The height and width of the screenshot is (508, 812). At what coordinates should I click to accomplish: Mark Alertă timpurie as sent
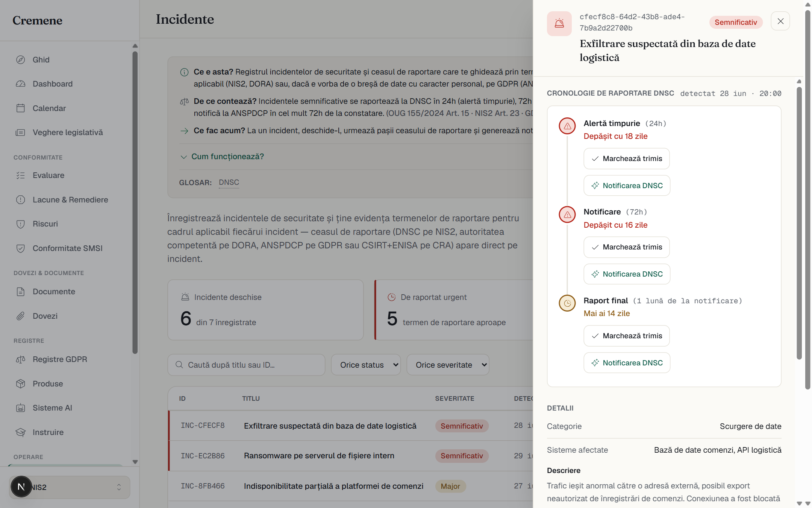coord(626,158)
